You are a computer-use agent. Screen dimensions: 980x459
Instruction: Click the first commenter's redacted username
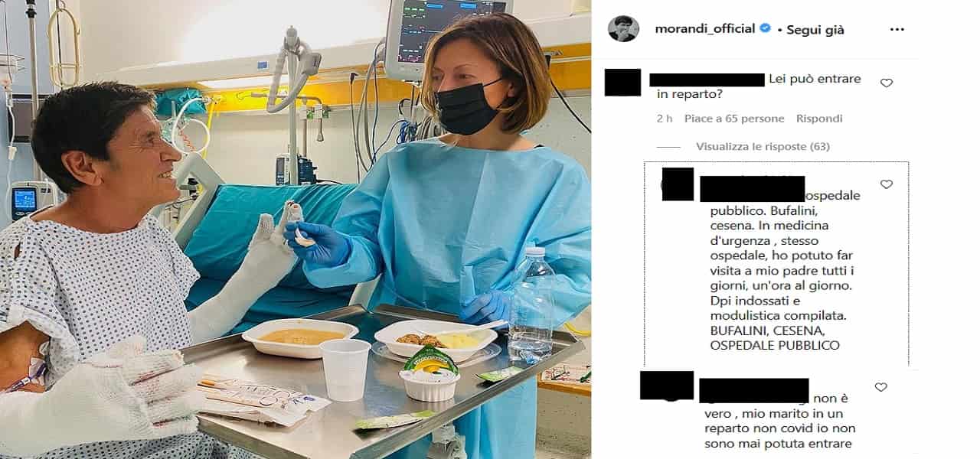[x=707, y=80]
